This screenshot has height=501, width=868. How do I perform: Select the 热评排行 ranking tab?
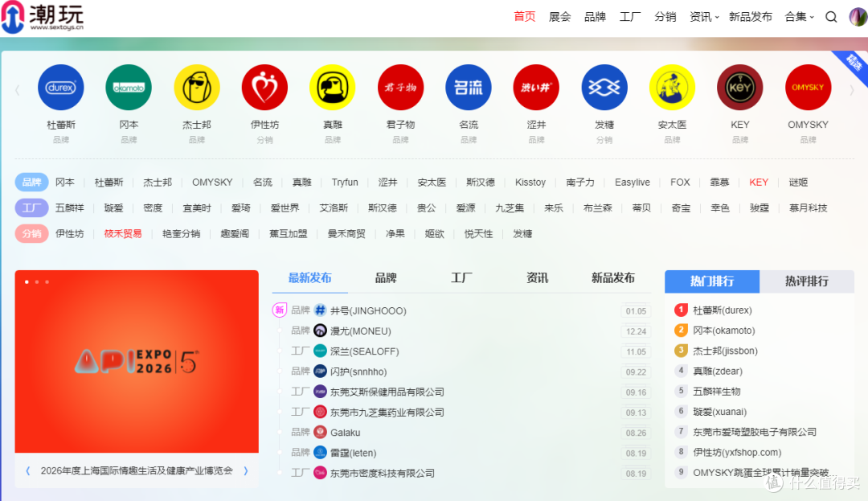coord(807,281)
